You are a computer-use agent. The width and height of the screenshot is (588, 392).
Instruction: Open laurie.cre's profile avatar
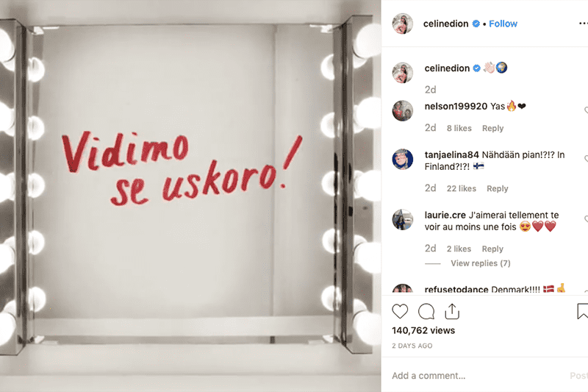(x=402, y=219)
